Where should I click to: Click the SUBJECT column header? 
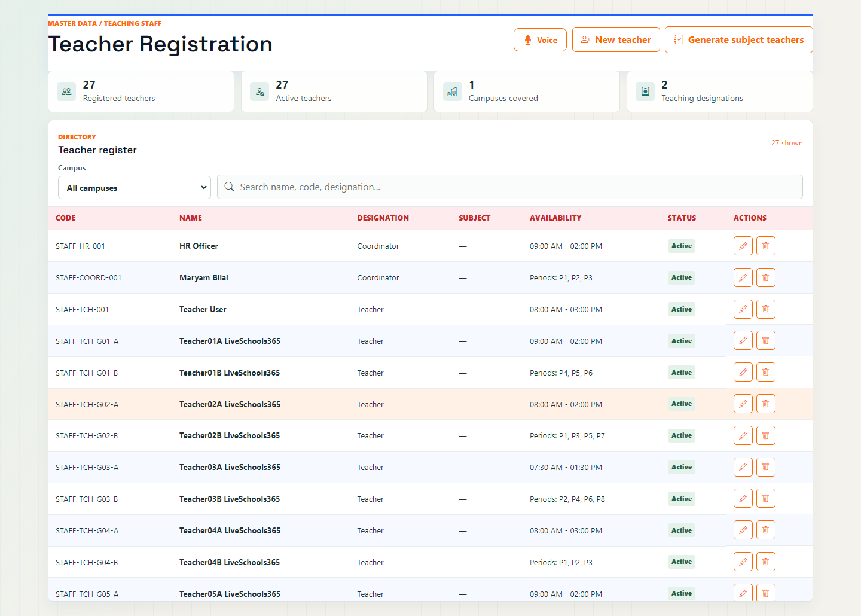[475, 218]
